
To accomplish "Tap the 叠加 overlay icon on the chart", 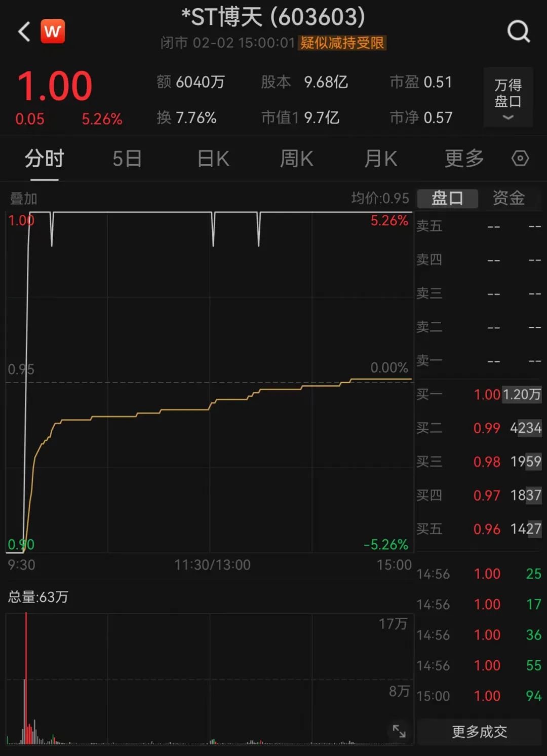I will (22, 199).
